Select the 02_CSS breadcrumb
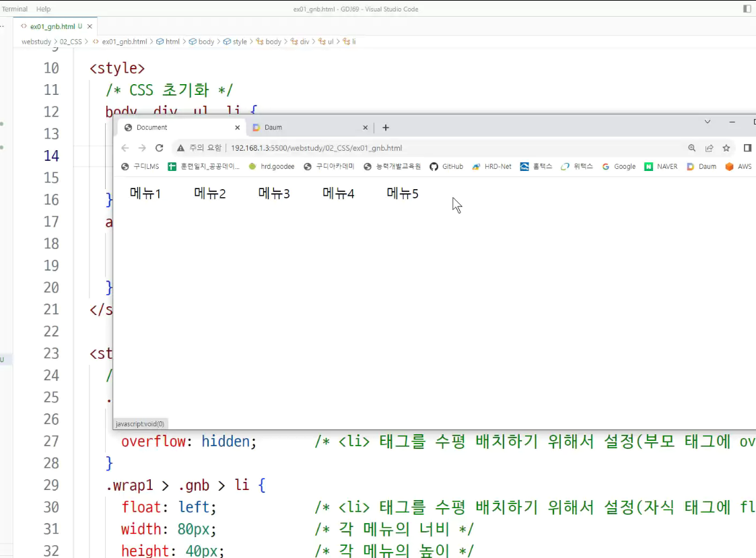The image size is (756, 558). (71, 42)
